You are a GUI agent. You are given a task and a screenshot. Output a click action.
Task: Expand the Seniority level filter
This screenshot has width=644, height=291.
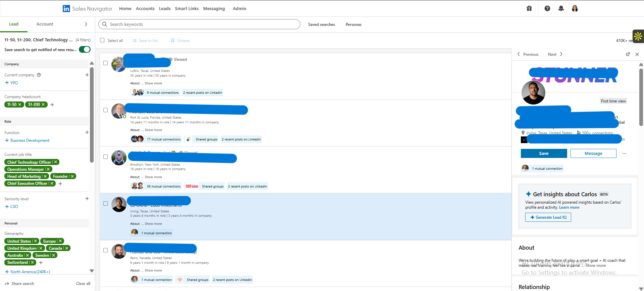pyautogui.click(x=87, y=199)
